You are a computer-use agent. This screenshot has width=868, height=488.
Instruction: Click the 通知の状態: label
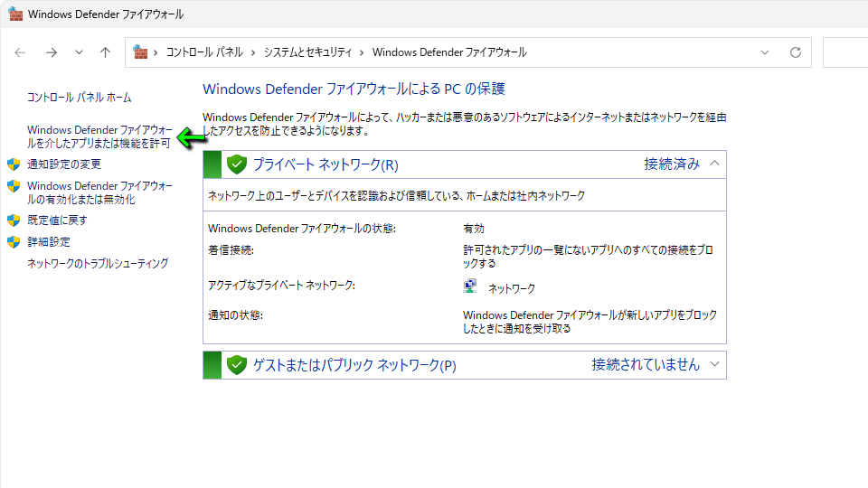point(236,315)
